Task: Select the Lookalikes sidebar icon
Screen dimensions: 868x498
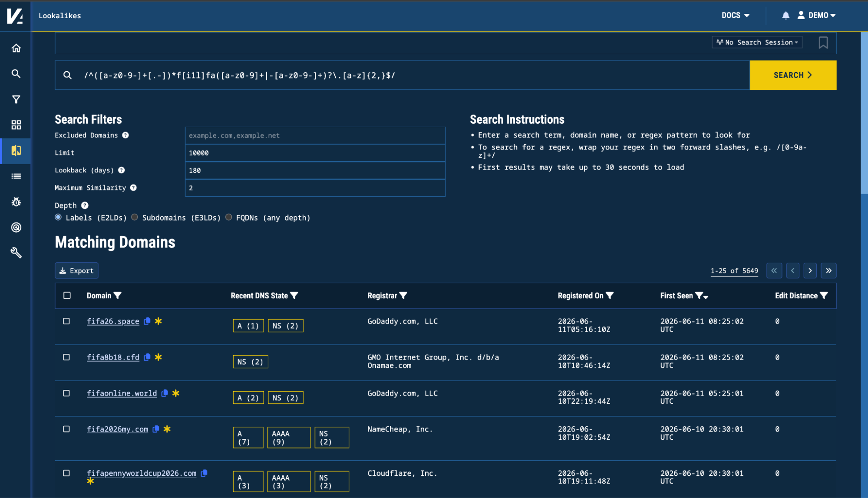Action: pyautogui.click(x=16, y=151)
